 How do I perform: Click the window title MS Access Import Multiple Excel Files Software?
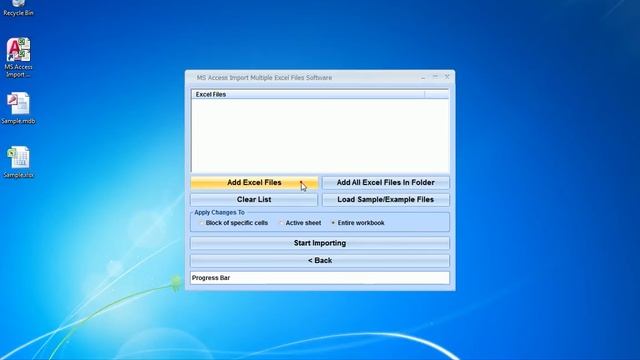(264, 78)
